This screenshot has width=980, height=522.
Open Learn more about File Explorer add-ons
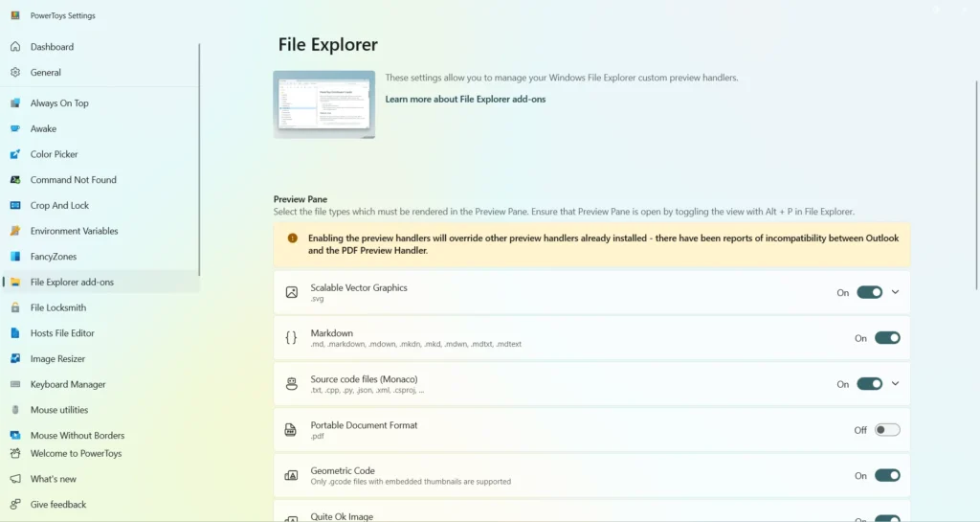(465, 100)
